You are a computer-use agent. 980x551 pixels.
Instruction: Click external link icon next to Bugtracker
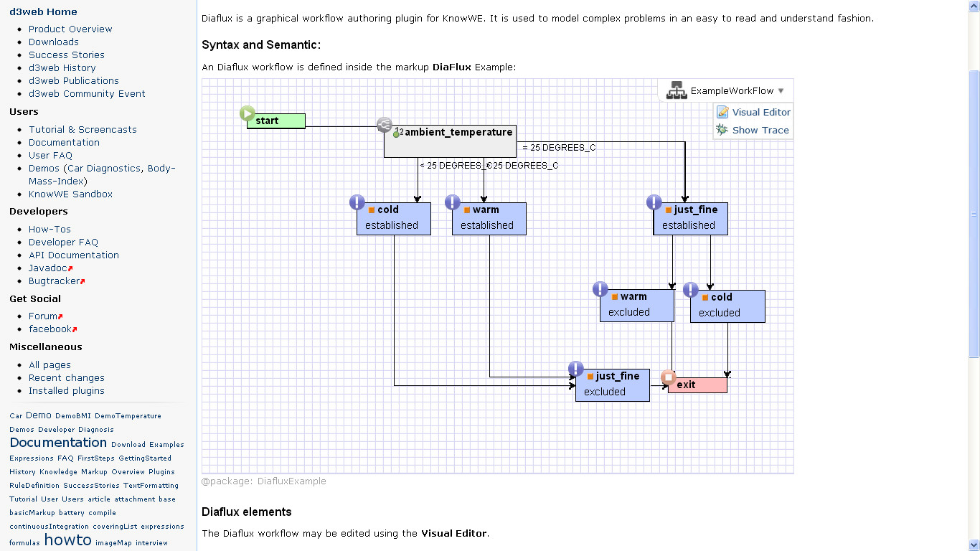(83, 281)
